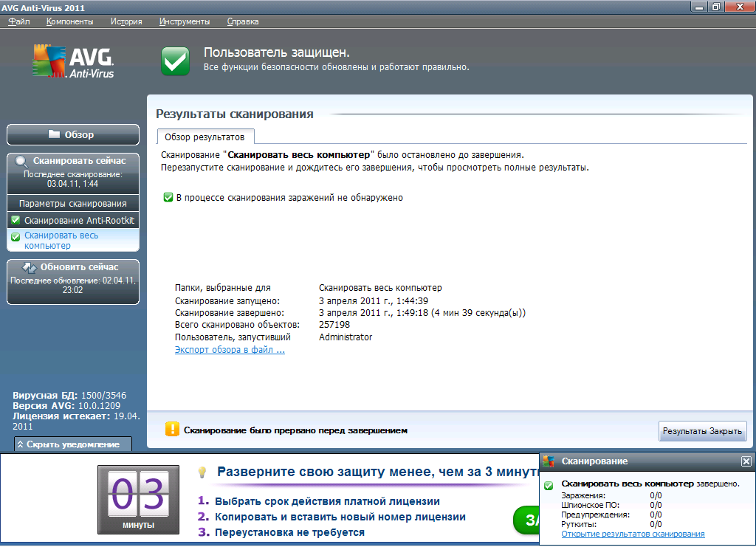Screen dimensions: 756x547
Task: Click the Administrator user value
Action: click(346, 337)
